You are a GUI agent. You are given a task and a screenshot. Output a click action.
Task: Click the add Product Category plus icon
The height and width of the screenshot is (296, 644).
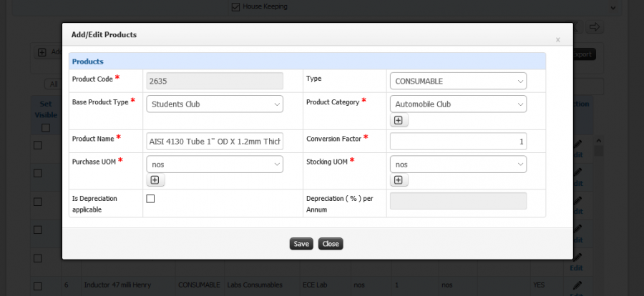tap(399, 120)
